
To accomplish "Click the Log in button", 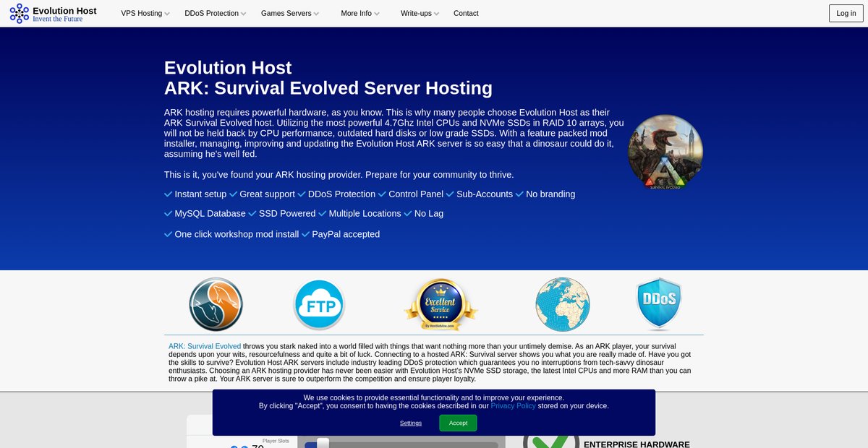I will click(846, 13).
